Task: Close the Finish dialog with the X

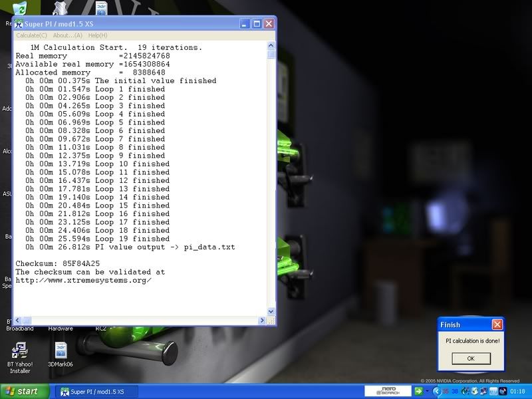Action: click(x=497, y=325)
